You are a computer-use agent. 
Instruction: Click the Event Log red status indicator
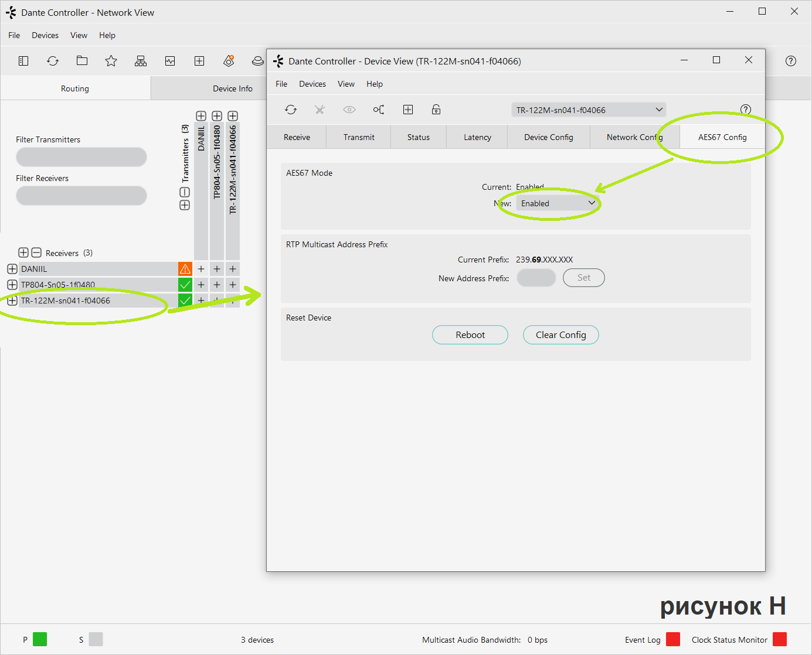pos(673,639)
